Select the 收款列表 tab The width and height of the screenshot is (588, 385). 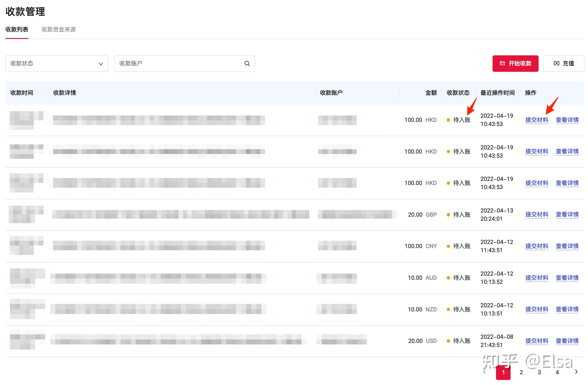17,29
